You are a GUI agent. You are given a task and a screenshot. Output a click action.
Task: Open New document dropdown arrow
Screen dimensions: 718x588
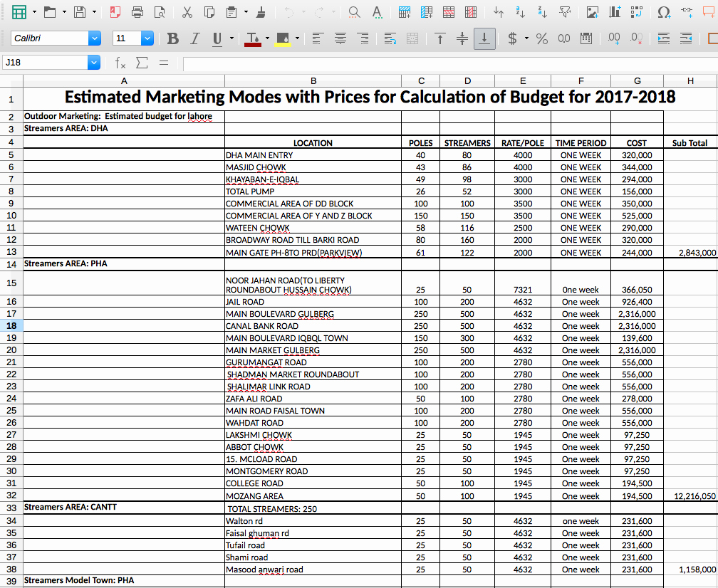(x=34, y=12)
